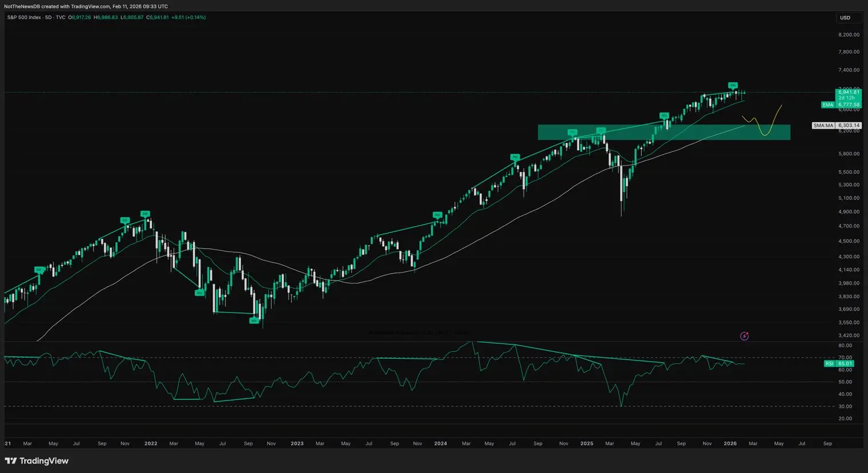Viewport: 868px width, 473px height.
Task: Click the 40.00 RSI scale label
Action: (845, 395)
